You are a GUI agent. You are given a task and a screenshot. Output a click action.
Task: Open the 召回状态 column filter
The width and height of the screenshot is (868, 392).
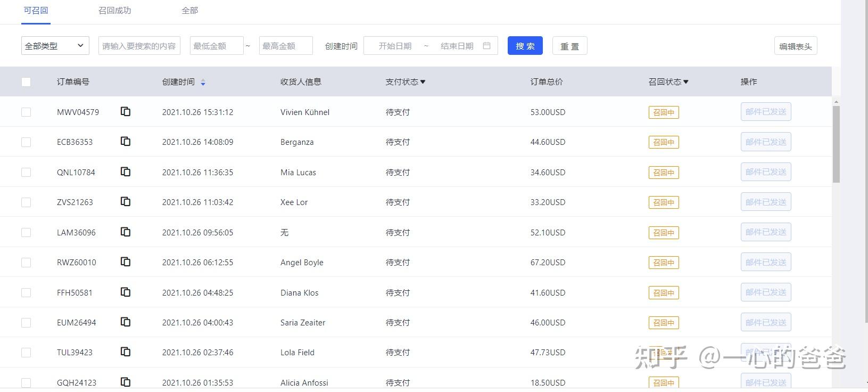click(685, 82)
